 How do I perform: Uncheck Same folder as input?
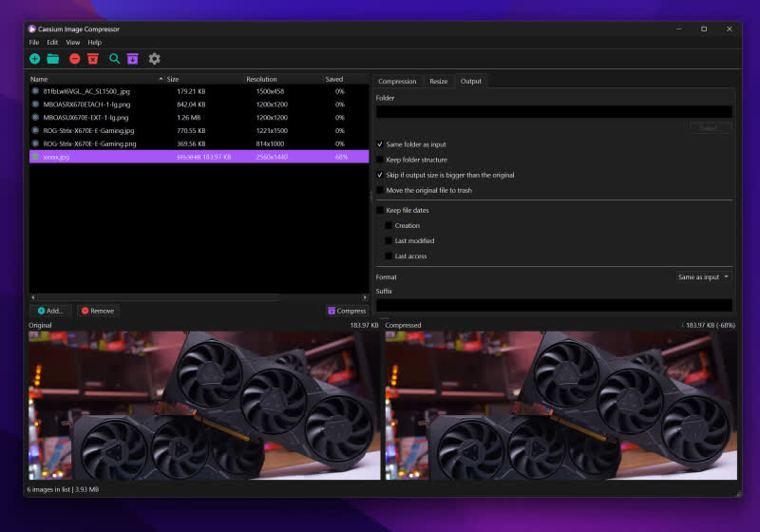coord(380,144)
